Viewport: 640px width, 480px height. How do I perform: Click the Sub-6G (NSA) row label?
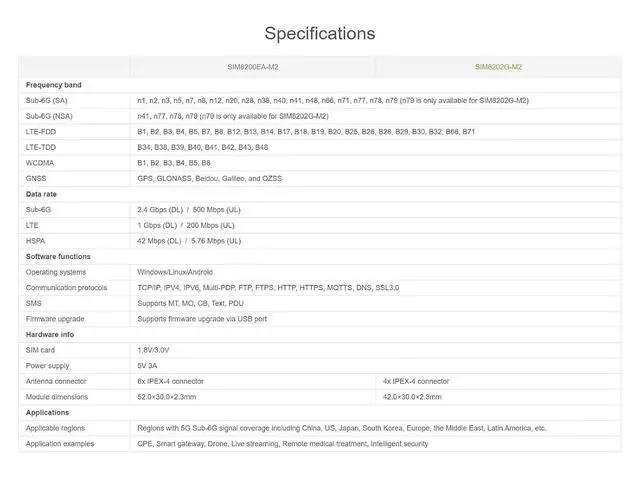[x=49, y=116]
